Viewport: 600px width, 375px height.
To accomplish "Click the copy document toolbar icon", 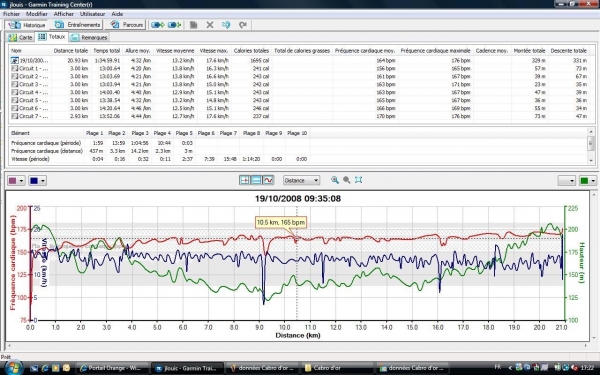I will point(194,25).
